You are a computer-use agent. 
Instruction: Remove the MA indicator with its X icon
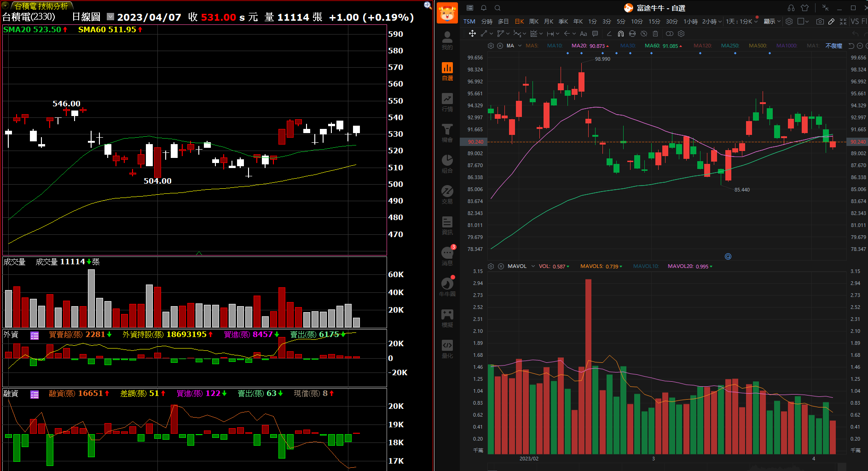(500, 46)
